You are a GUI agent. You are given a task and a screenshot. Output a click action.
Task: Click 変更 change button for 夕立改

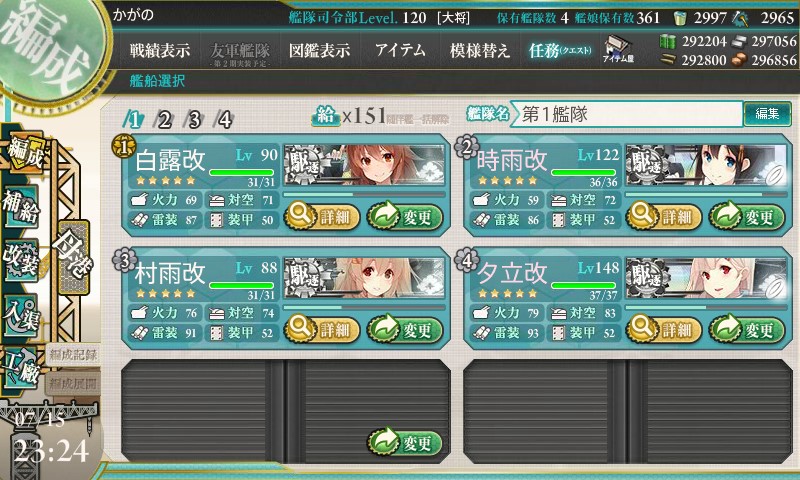[747, 330]
